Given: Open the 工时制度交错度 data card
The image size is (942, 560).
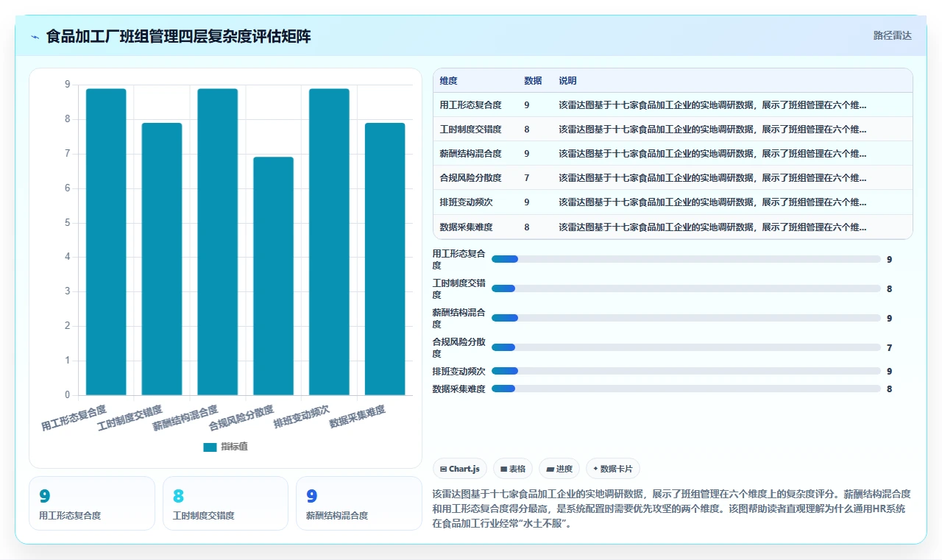Looking at the screenshot, I should point(225,503).
